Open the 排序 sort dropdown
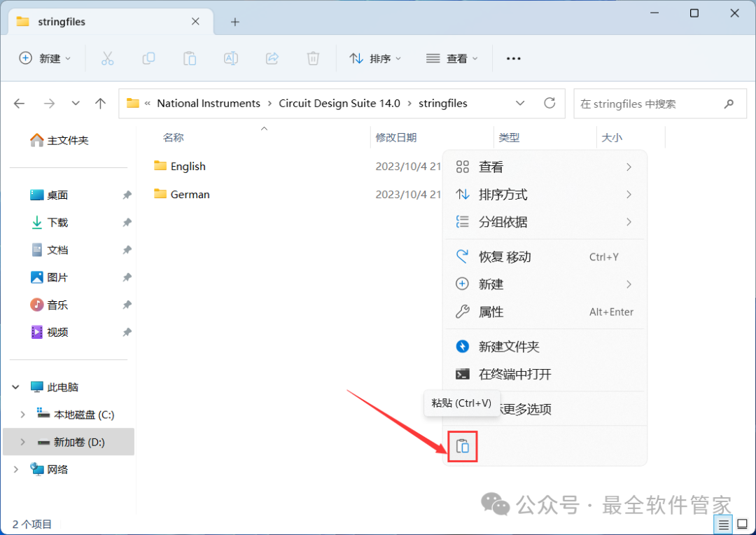 click(x=376, y=59)
